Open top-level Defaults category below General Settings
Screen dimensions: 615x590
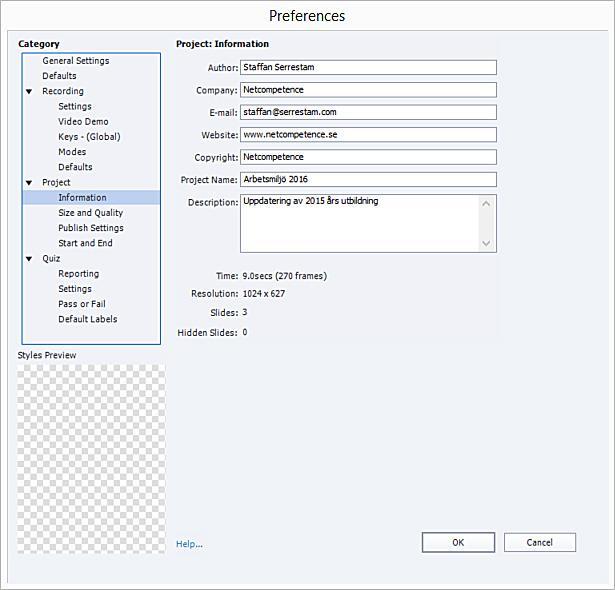[x=59, y=76]
